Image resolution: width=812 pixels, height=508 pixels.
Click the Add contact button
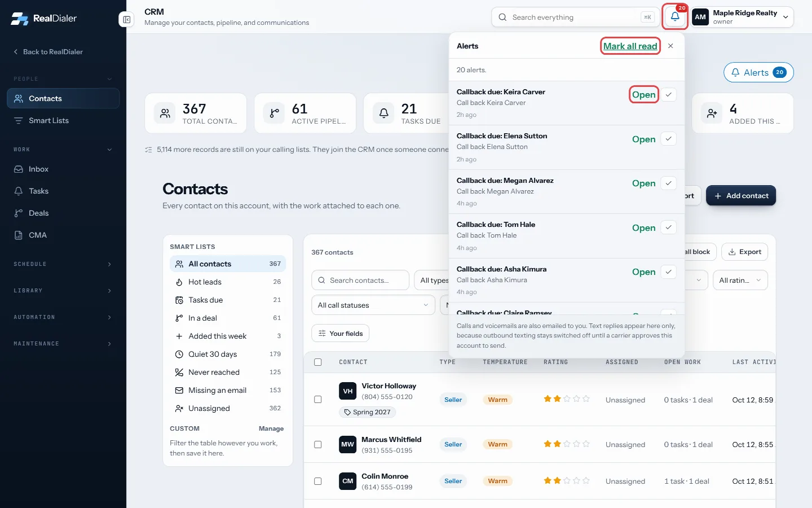741,196
